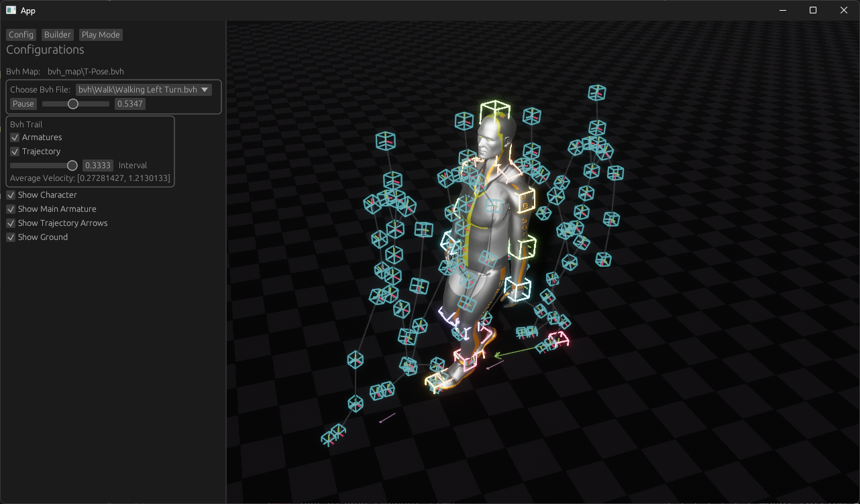Open the Choose Bvh File dropdown
860x504 pixels.
tap(144, 89)
